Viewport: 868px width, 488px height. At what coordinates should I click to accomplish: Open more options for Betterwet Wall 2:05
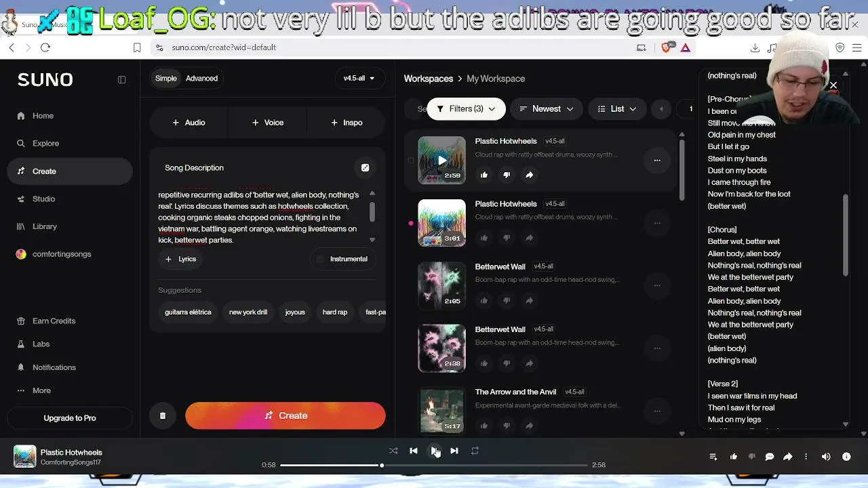coord(657,286)
